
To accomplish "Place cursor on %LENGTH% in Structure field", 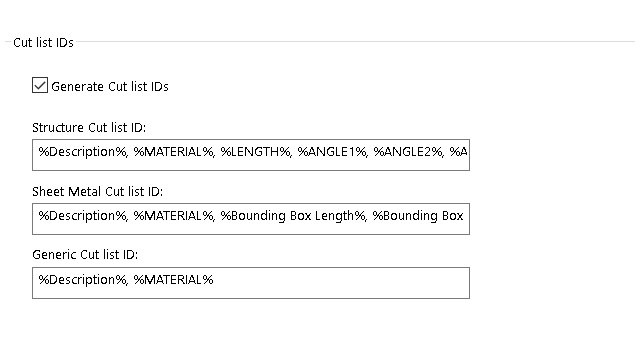I will point(255,152).
